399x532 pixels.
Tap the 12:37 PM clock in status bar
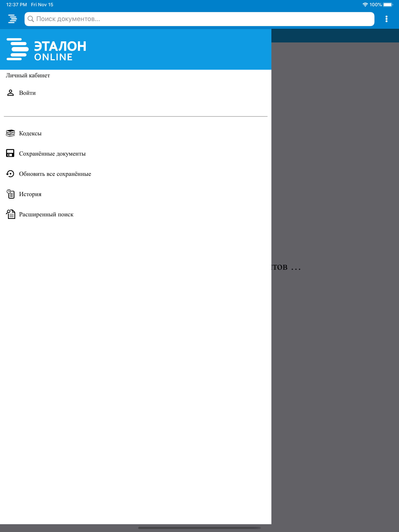[x=16, y=4]
